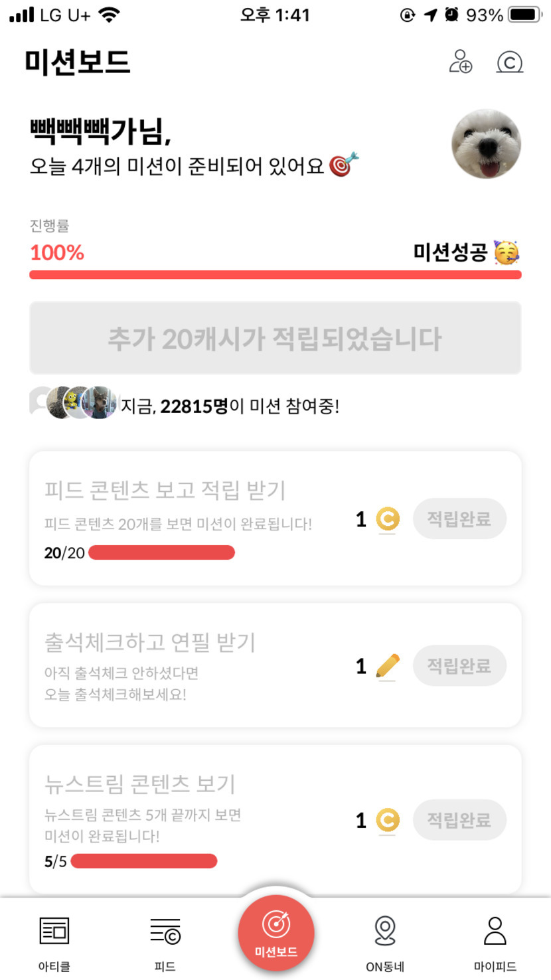Tap the pencil reward icon
Viewport: 551px width, 980px height.
(x=388, y=665)
